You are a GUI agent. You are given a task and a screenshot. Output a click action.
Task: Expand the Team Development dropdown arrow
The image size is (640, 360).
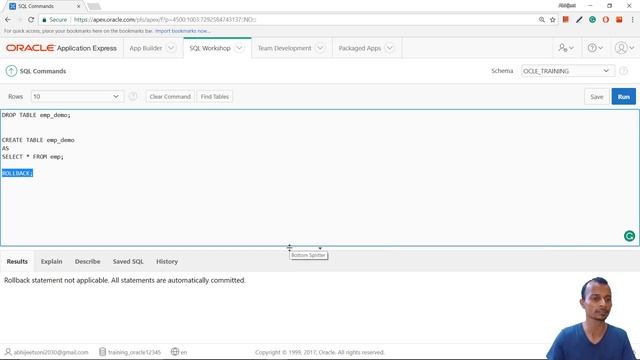pos(320,48)
